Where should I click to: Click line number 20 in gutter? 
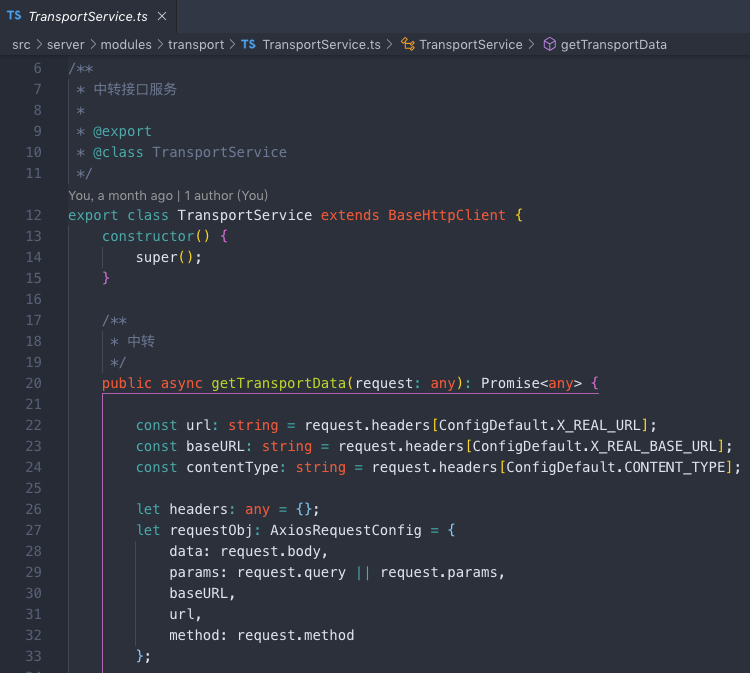point(33,383)
